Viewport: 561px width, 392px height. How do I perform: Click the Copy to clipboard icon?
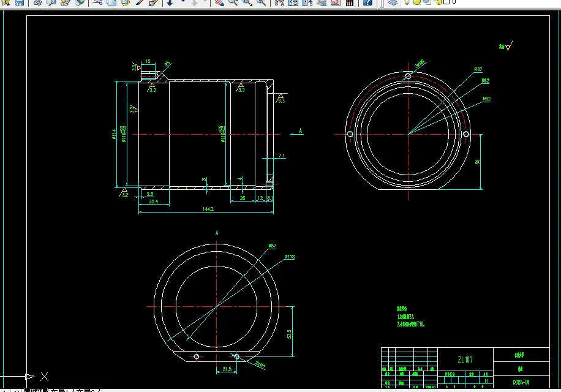coord(111,2)
